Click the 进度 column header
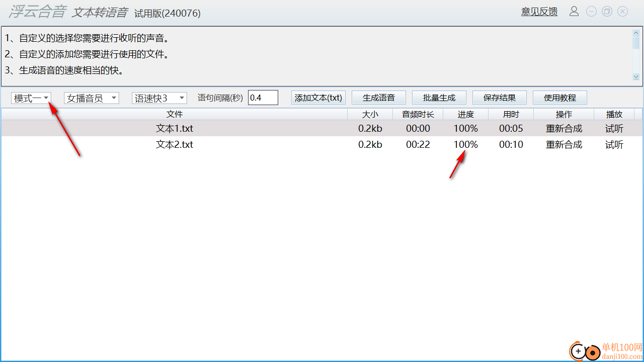 click(x=466, y=114)
